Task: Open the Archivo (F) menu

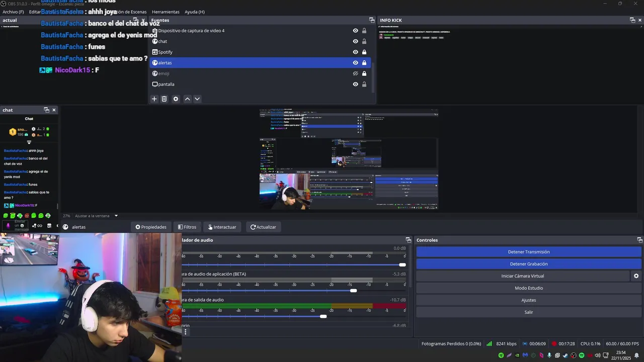Action: (13, 12)
